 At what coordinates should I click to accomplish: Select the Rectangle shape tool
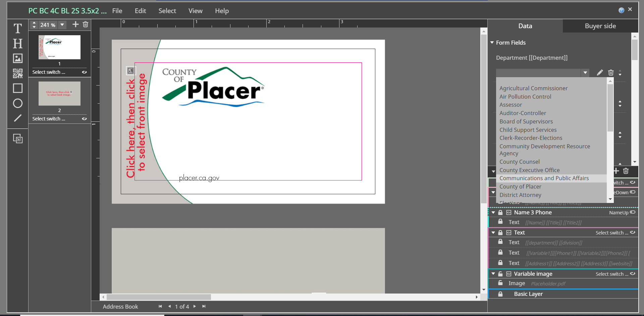17,88
